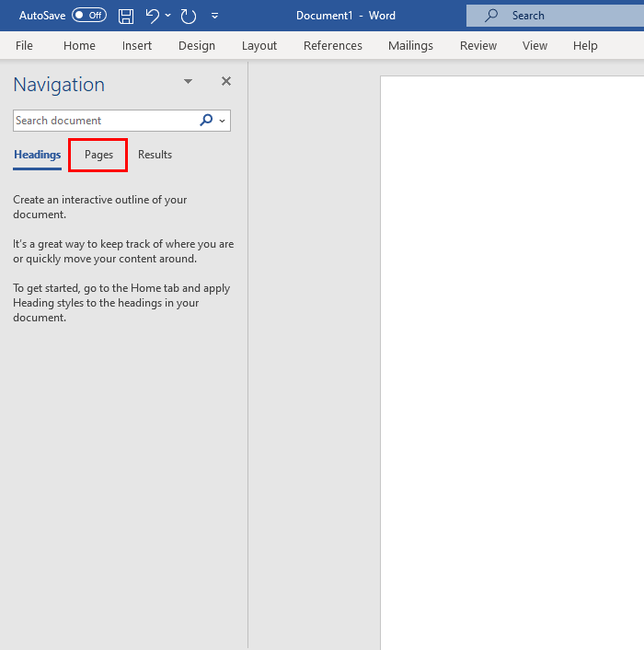Open the Undo history dropdown arrow
Screen dimensions: 644x650
coord(167,16)
